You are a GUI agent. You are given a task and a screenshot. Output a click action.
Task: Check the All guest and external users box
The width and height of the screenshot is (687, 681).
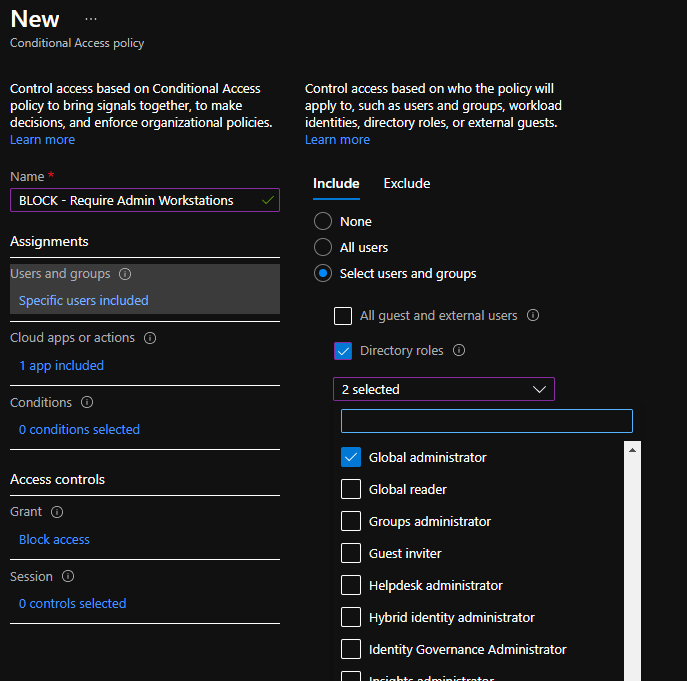[343, 316]
